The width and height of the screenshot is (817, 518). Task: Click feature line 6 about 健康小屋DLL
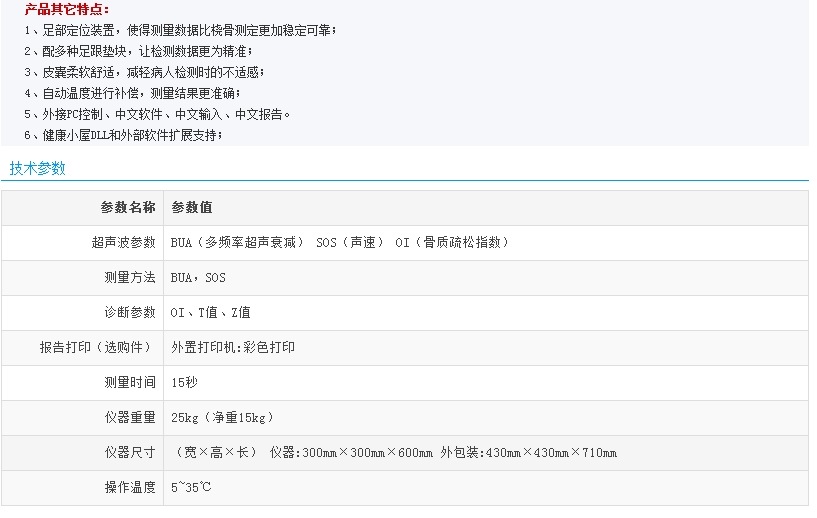click(123, 135)
